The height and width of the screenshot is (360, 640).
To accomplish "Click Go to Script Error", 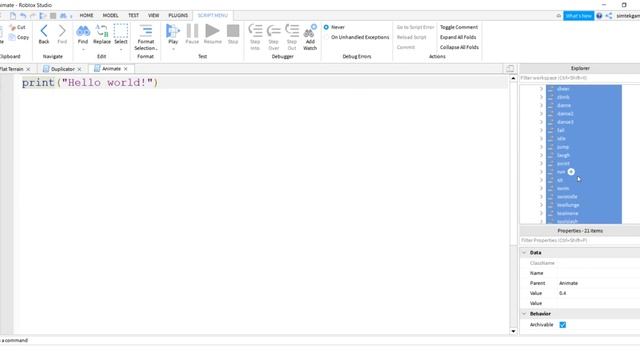I will pos(415,27).
